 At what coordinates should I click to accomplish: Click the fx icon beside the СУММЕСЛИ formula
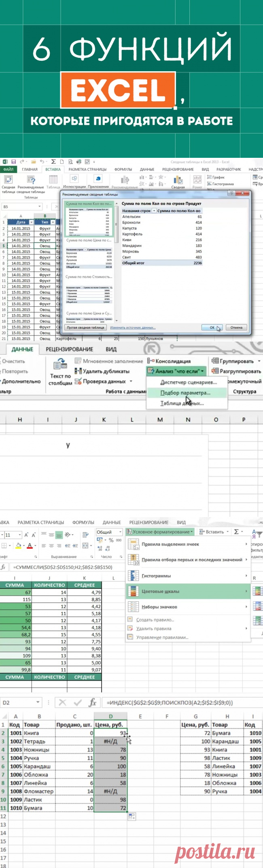(x=3, y=567)
